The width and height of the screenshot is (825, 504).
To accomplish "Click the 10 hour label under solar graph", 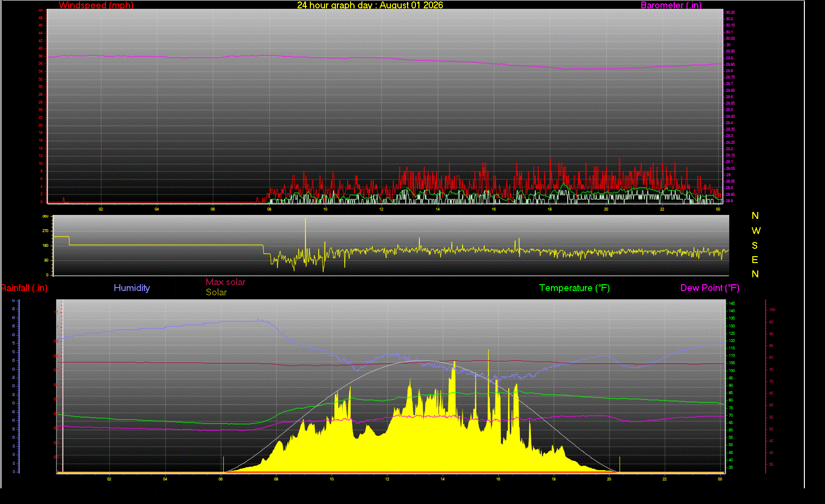I will point(331,479).
